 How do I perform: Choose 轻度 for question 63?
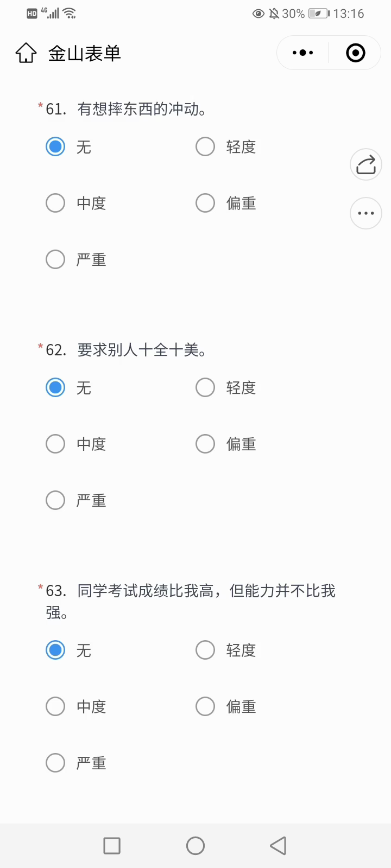click(205, 650)
